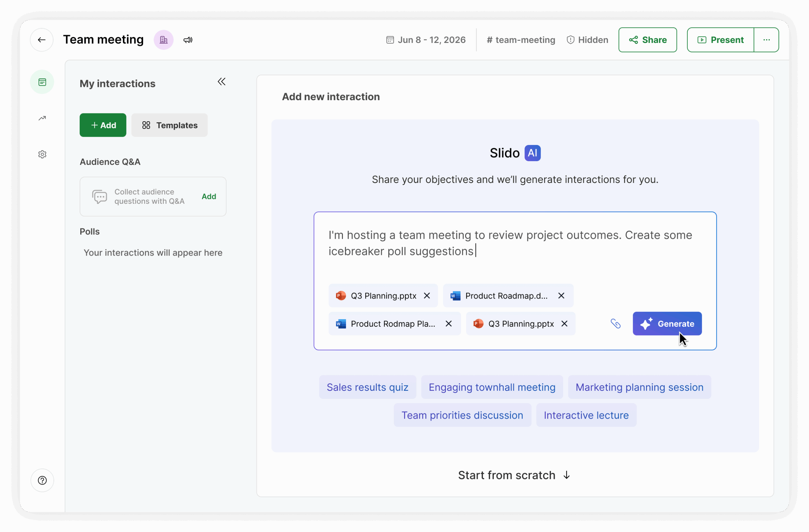Go back using the left arrow button

tap(41, 40)
